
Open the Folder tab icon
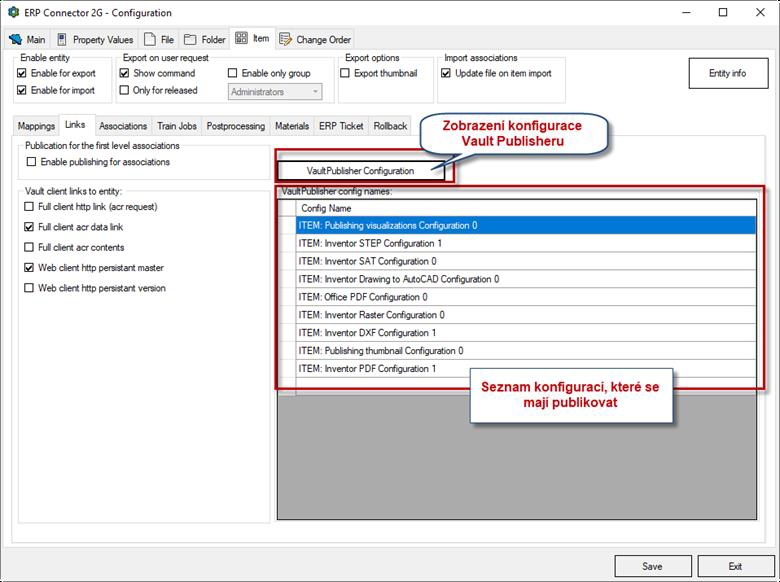(190, 40)
